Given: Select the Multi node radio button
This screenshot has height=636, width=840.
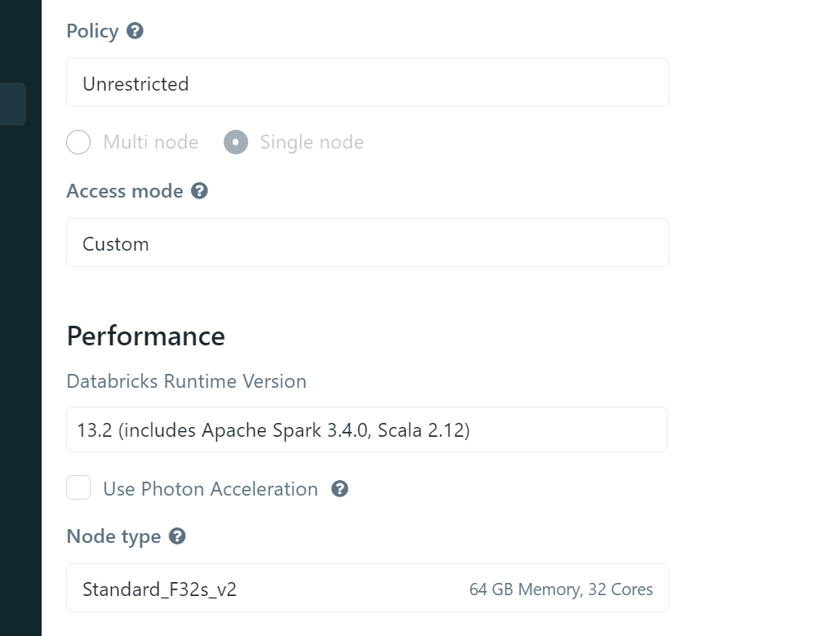Looking at the screenshot, I should 78,142.
